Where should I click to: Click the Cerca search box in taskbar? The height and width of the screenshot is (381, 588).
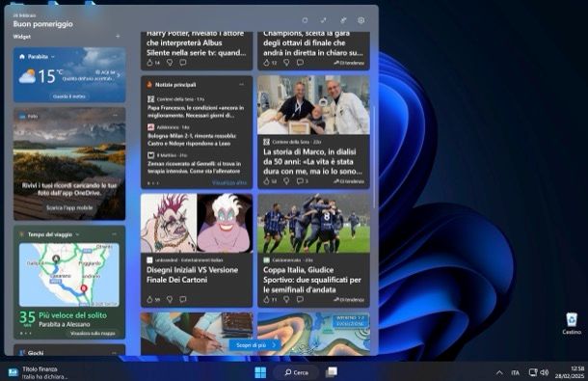point(296,372)
